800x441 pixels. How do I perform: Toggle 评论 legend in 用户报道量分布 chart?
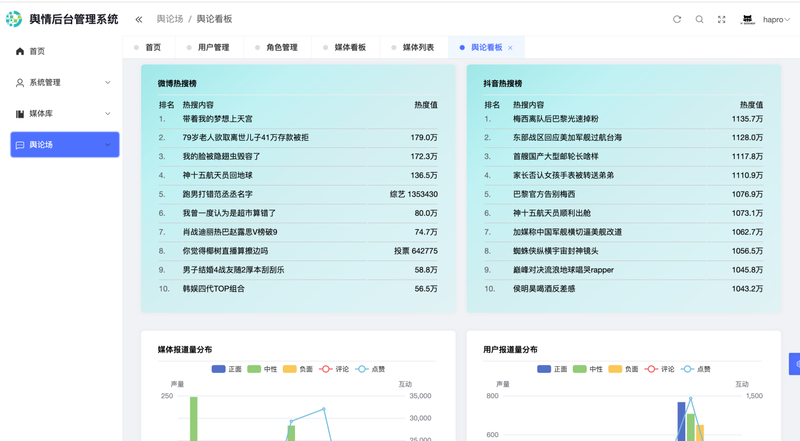pyautogui.click(x=660, y=369)
